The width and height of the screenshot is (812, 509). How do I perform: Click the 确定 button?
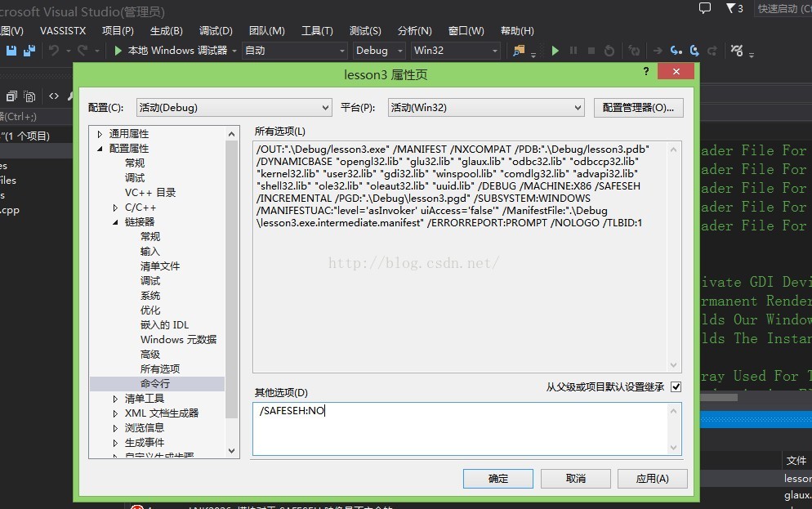point(498,479)
